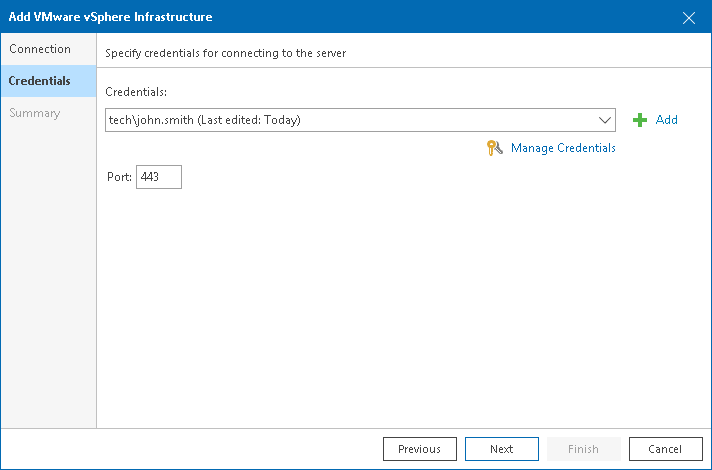Click the Specify credentials header text
Image resolution: width=712 pixels, height=470 pixels.
pos(226,53)
